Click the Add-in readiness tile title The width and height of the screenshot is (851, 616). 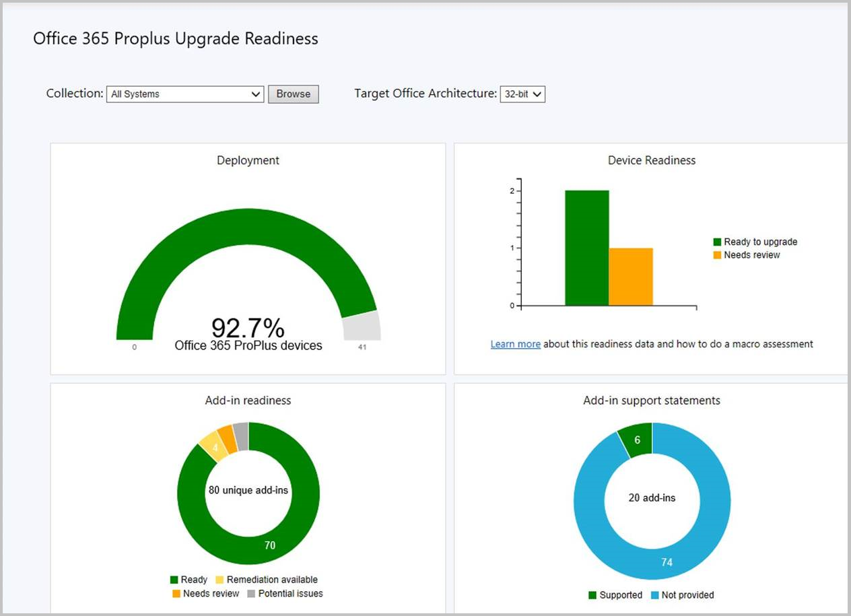pos(248,401)
